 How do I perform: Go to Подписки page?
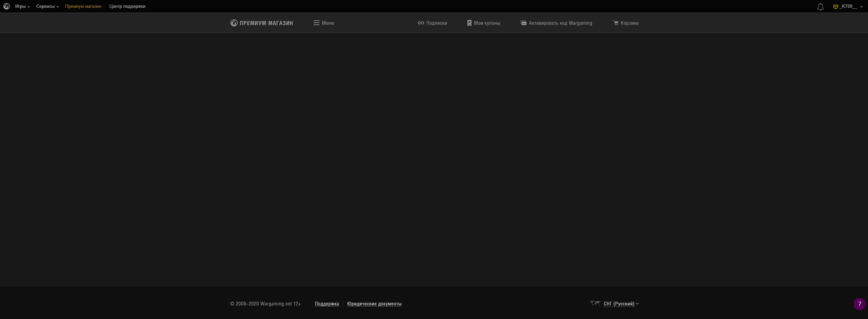432,23
